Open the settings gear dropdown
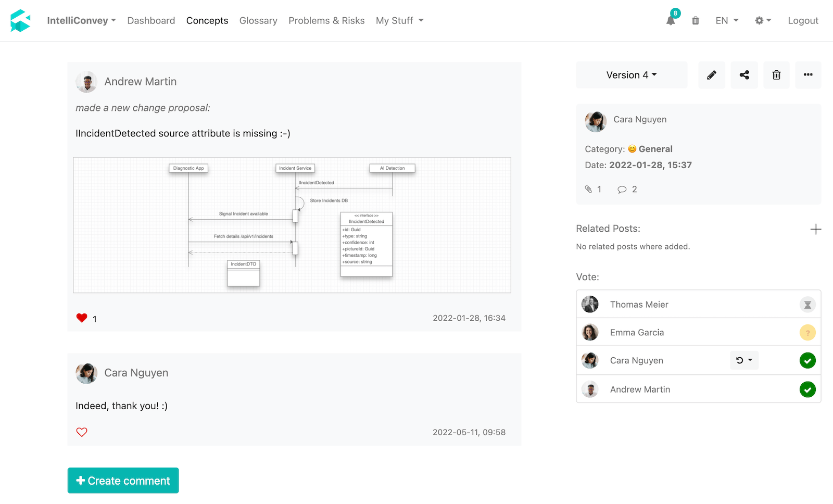 (763, 20)
